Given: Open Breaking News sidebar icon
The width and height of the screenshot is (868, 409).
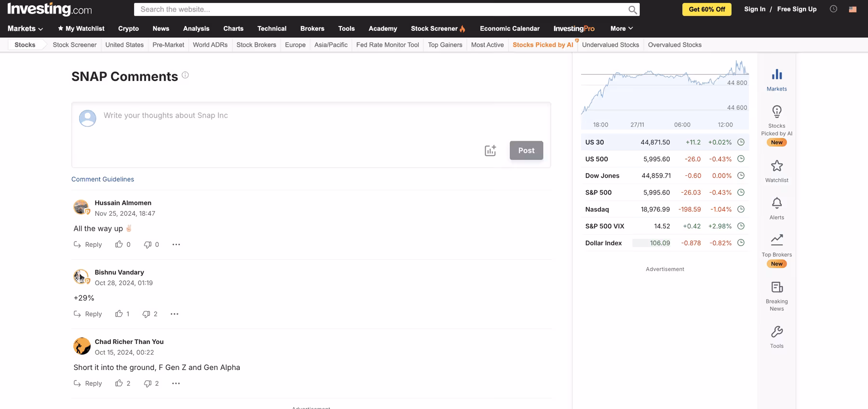Looking at the screenshot, I should 776,288.
